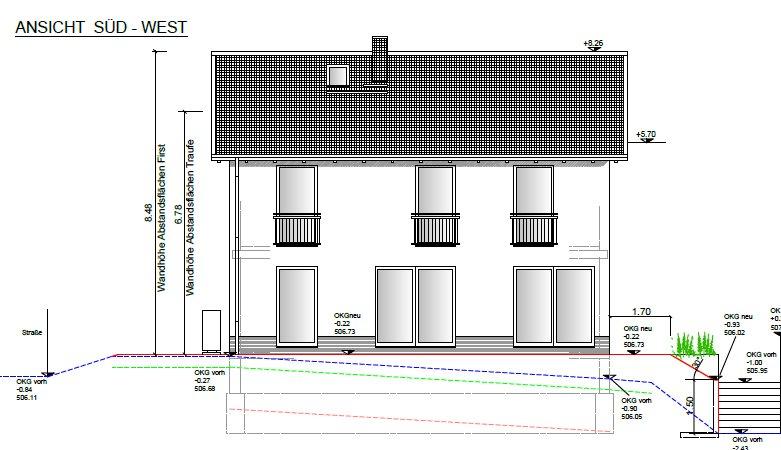
Task: Click the "OKG vorh -0.90 506.05" level label
Action: click(635, 407)
